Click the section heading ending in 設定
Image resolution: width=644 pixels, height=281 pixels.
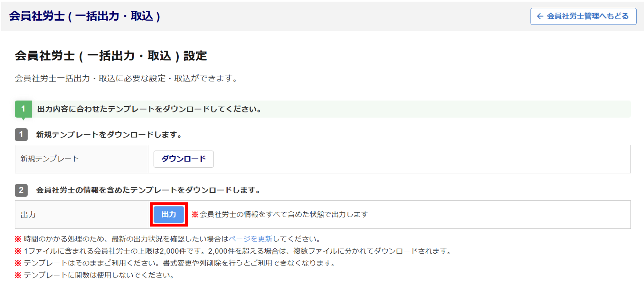111,56
